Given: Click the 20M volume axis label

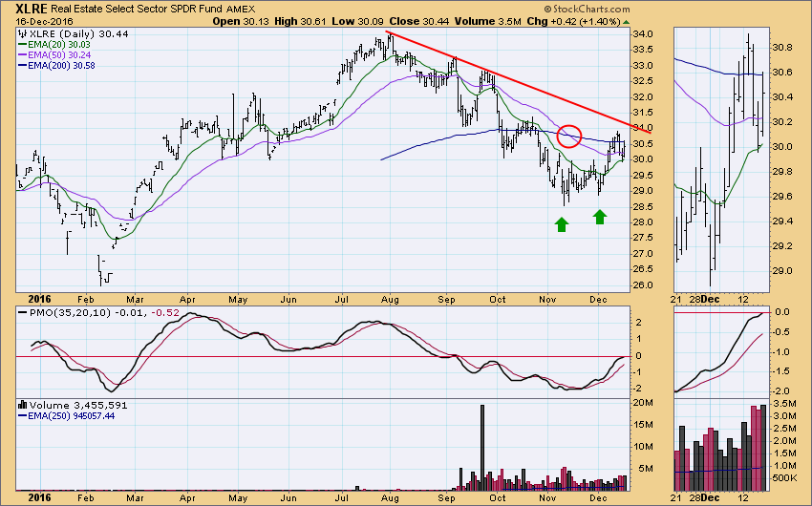Looking at the screenshot, I should 644,403.
